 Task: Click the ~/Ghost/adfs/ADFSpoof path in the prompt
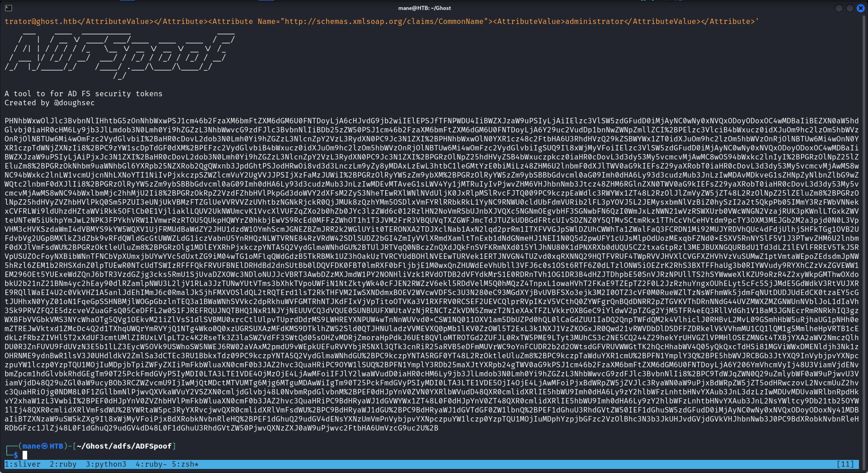[x=124, y=446]
